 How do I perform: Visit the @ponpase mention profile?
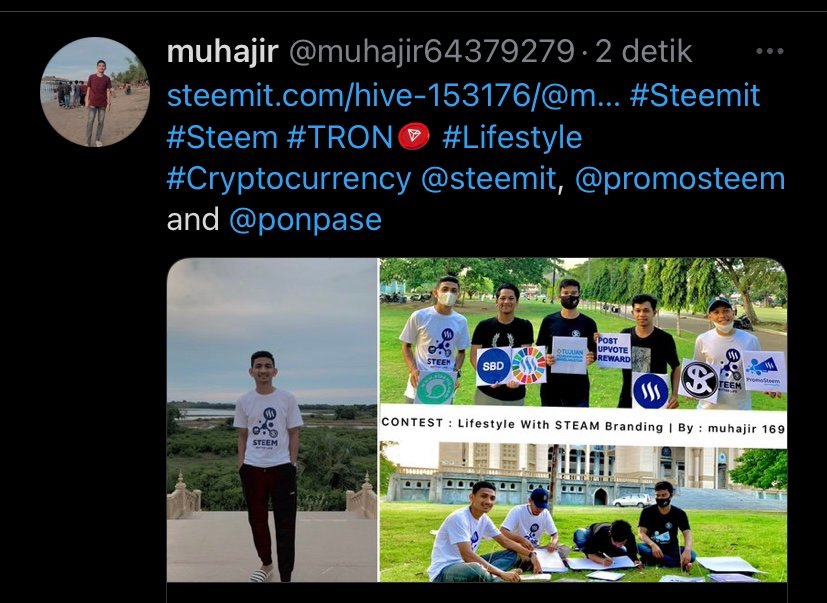[x=305, y=220]
